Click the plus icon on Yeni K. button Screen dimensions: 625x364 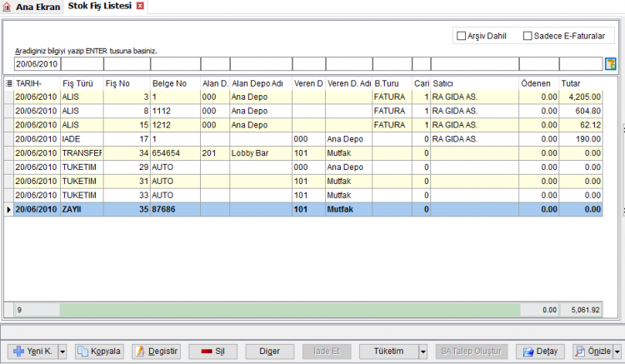click(x=18, y=351)
